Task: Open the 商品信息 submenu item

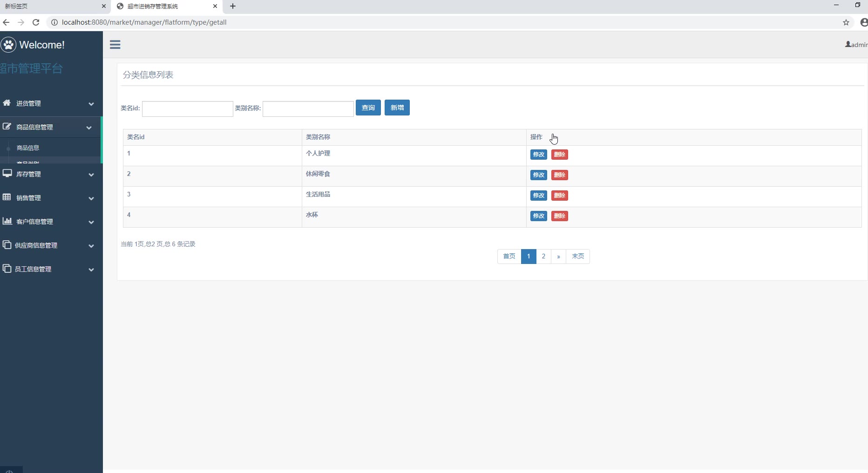Action: point(28,148)
